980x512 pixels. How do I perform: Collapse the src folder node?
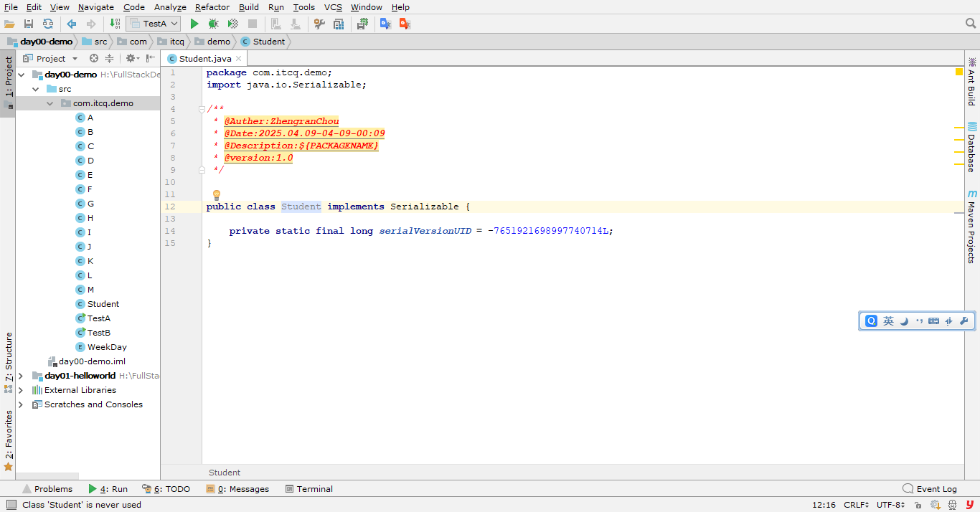[35, 89]
